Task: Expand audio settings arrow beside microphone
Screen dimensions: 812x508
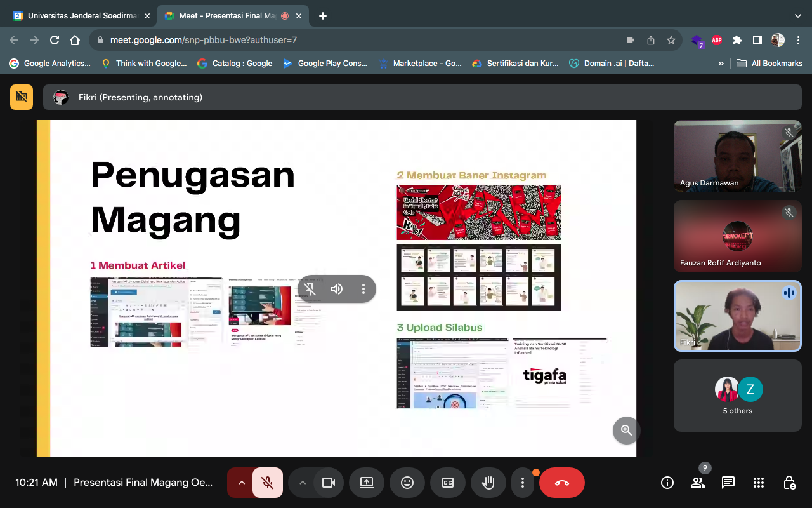Action: 241,483
